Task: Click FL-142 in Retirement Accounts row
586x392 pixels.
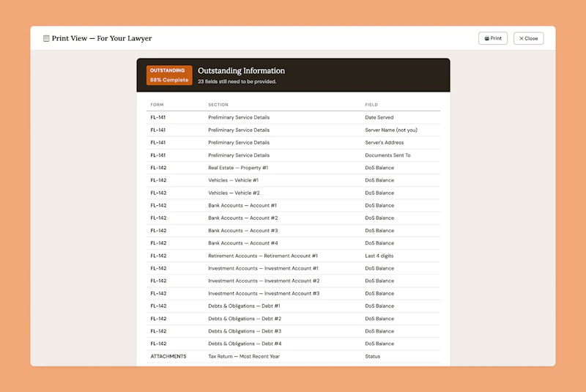Action: point(158,256)
